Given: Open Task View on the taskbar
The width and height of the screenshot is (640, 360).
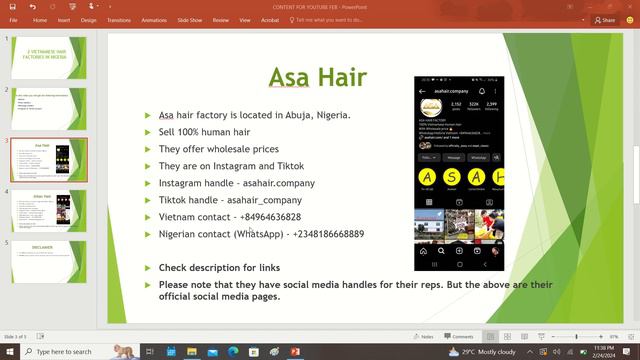Looking at the screenshot, I should (150, 351).
